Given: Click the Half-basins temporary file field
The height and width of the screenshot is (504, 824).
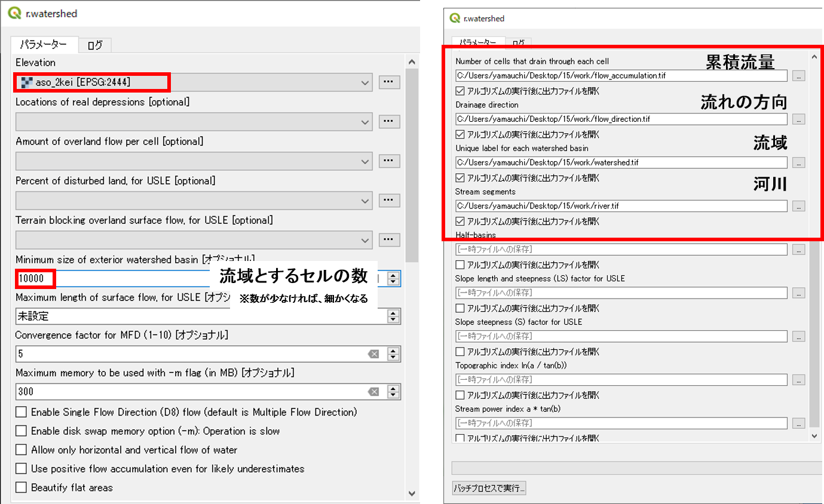Looking at the screenshot, I should pyautogui.click(x=621, y=249).
